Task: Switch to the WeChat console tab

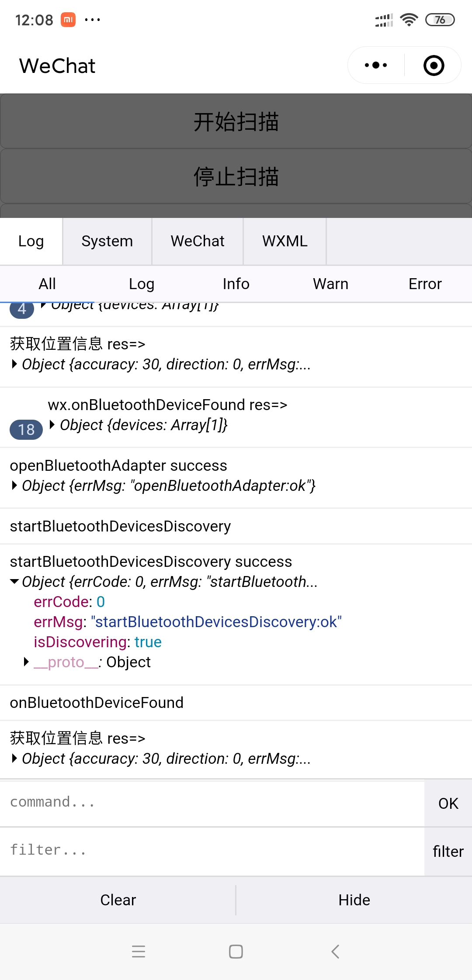Action: pyautogui.click(x=198, y=241)
